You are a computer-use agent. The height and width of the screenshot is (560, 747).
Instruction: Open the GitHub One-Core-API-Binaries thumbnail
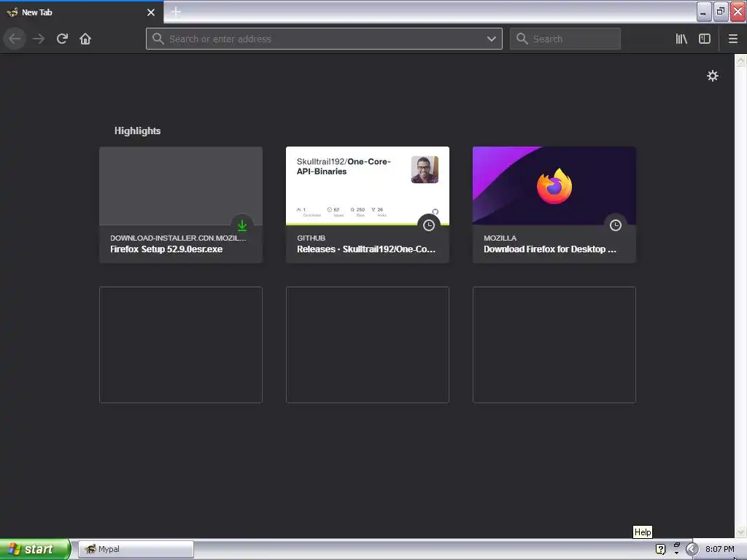tap(368, 186)
